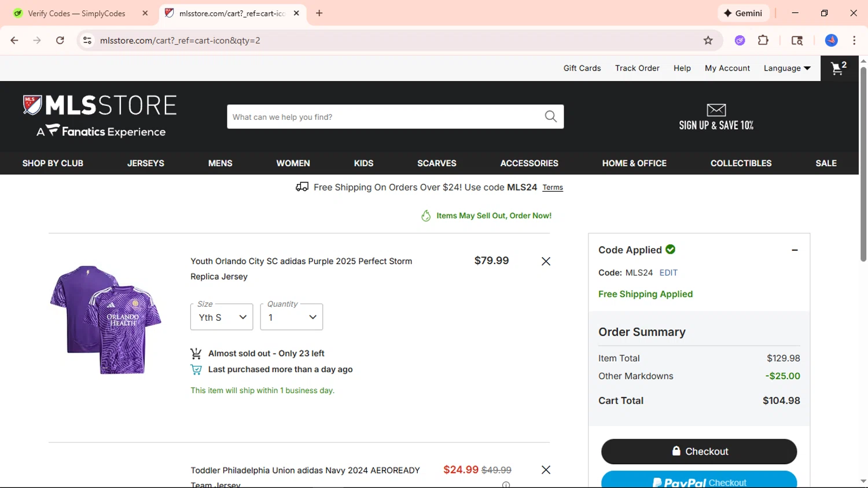The height and width of the screenshot is (488, 868).
Task: Open the shopping cart icon with 2 items
Action: click(838, 68)
